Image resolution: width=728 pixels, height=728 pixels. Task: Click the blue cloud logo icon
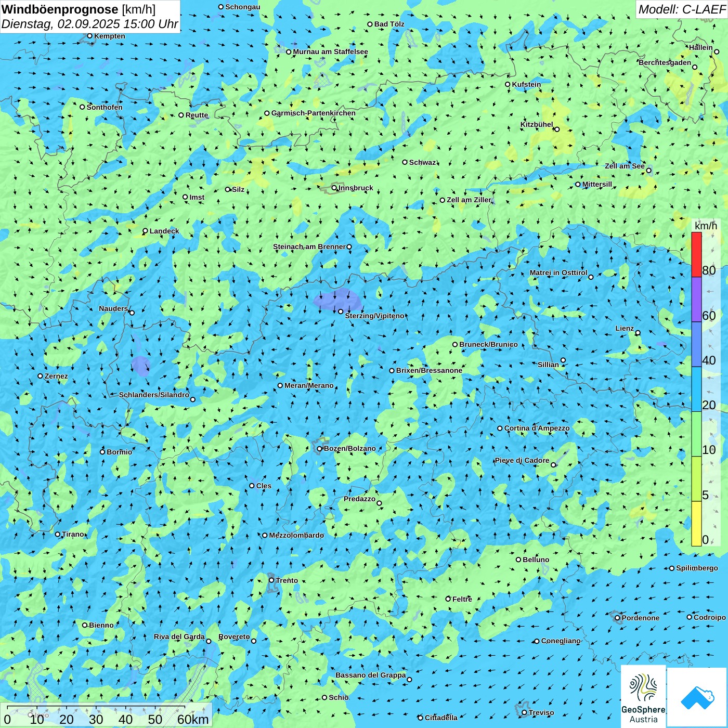point(697,698)
